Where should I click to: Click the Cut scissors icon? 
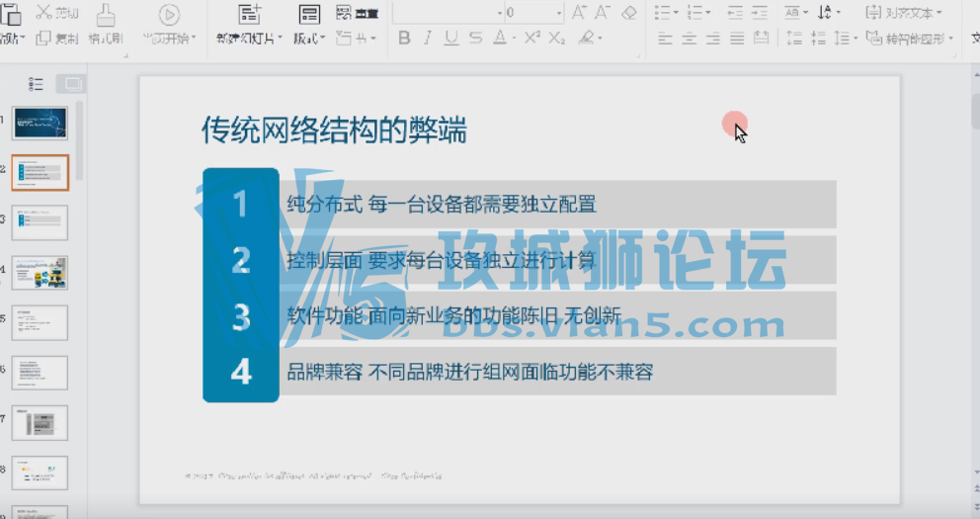click(44, 13)
